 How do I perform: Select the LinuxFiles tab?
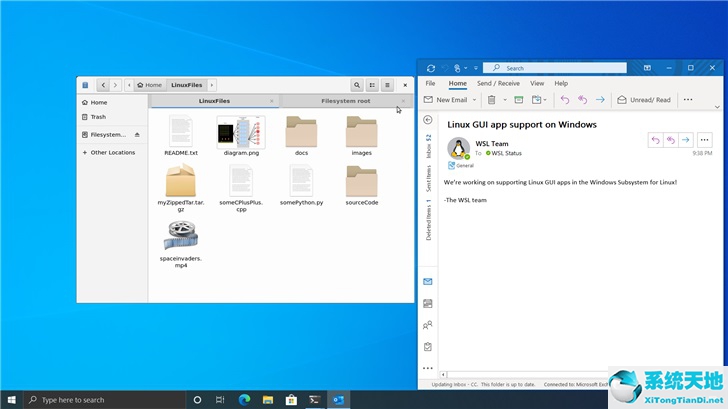pos(214,101)
